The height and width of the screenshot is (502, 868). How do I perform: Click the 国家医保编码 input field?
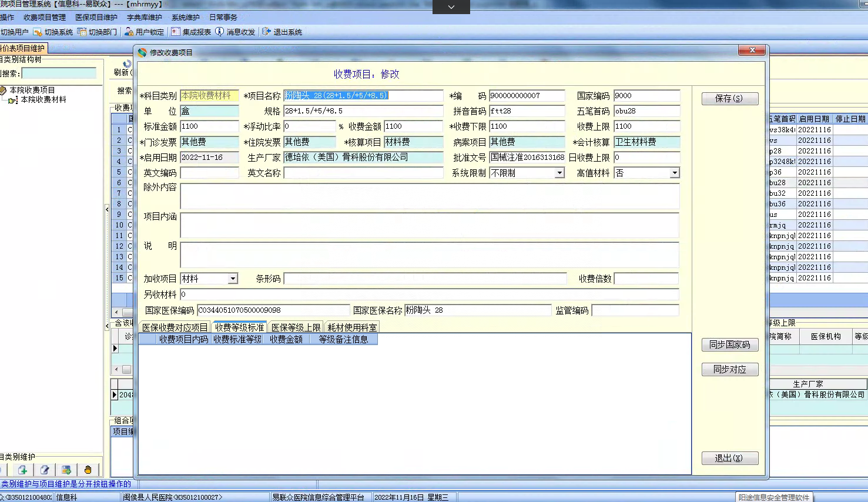tap(272, 310)
